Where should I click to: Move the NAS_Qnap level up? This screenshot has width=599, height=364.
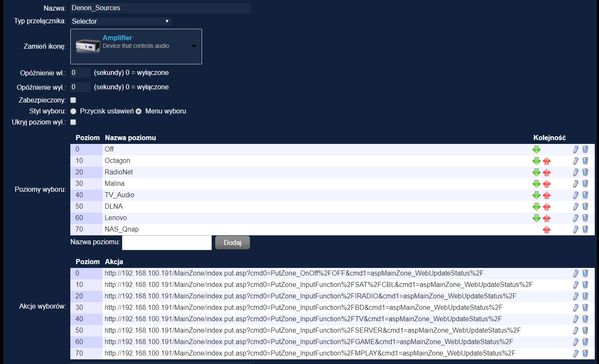point(546,229)
